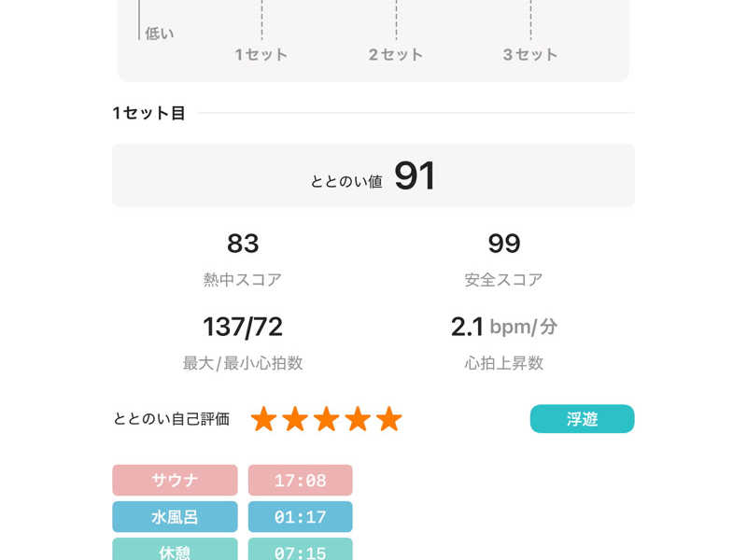Select the third rating star
This screenshot has height=560, width=747.
[326, 419]
